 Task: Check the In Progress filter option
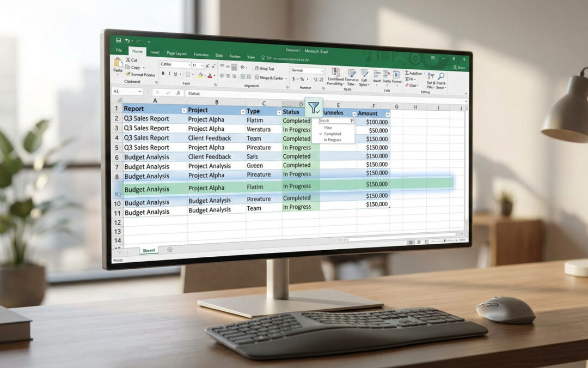(332, 140)
